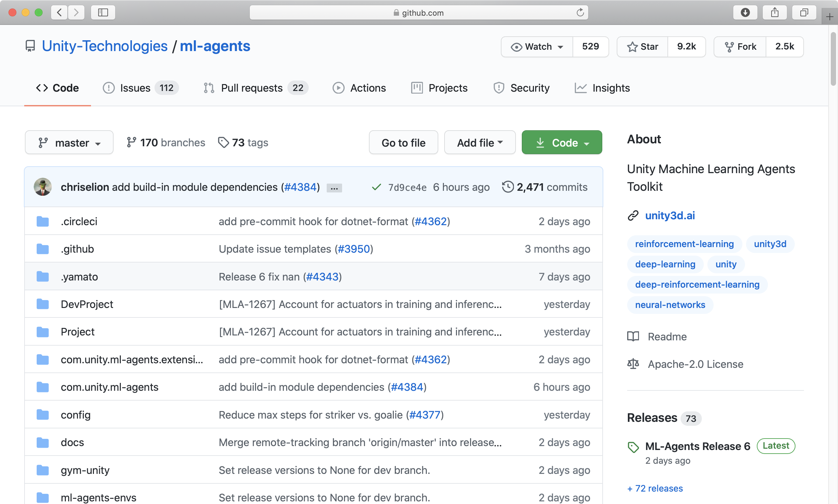Image resolution: width=838 pixels, height=504 pixels.
Task: Click the .yamato folder icon
Action: tap(43, 277)
